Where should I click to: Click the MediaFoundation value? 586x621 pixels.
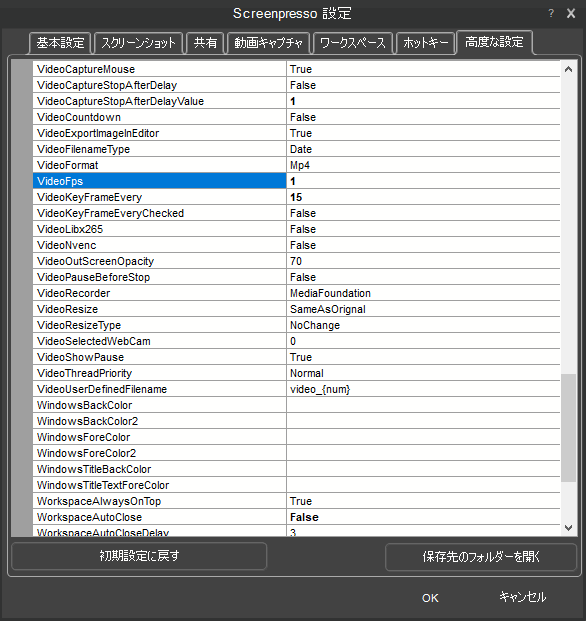(423, 293)
